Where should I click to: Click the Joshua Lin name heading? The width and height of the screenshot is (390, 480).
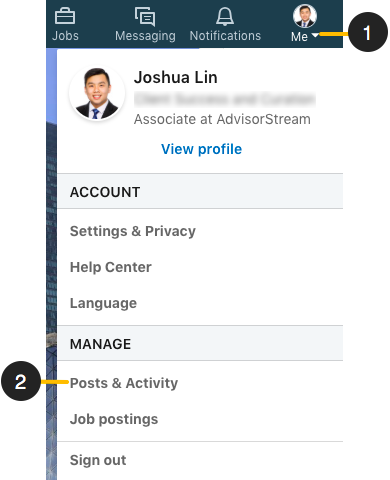click(x=176, y=77)
